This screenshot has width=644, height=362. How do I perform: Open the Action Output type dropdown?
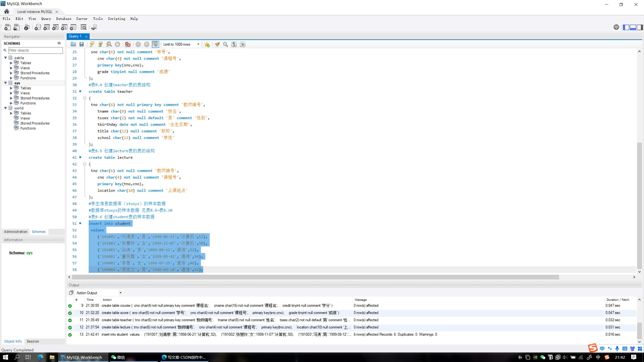coord(120,293)
